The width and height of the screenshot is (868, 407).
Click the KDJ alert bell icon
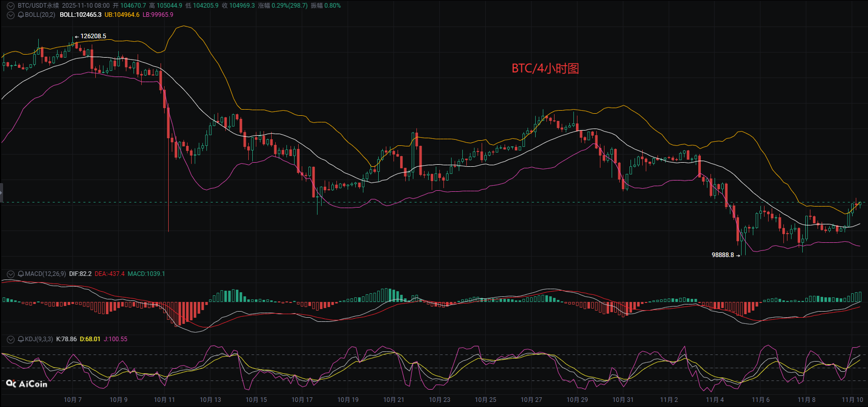coord(21,339)
